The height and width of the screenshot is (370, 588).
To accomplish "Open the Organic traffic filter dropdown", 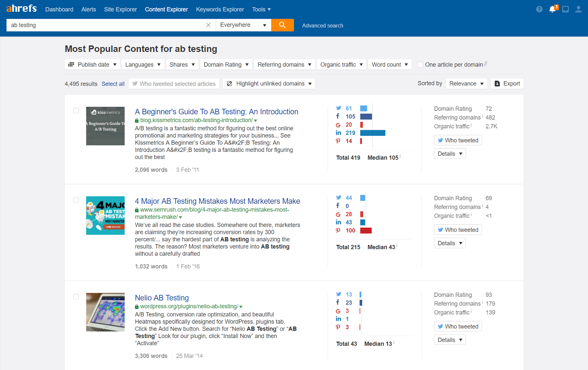I will pyautogui.click(x=341, y=64).
